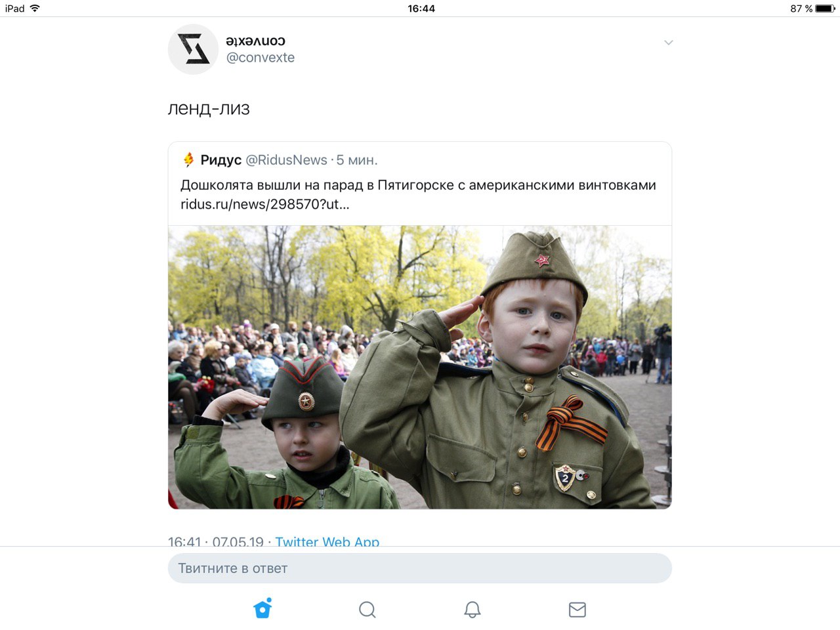Open the saluting children photo
The image size is (840, 630).
point(420,367)
